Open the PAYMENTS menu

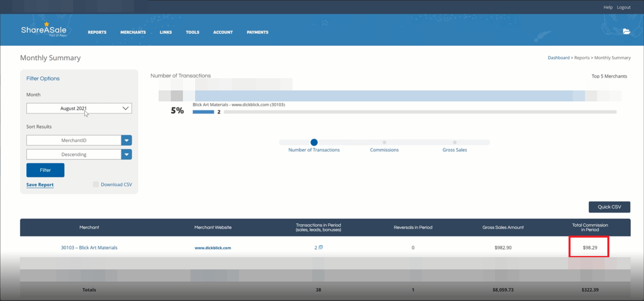click(x=257, y=32)
